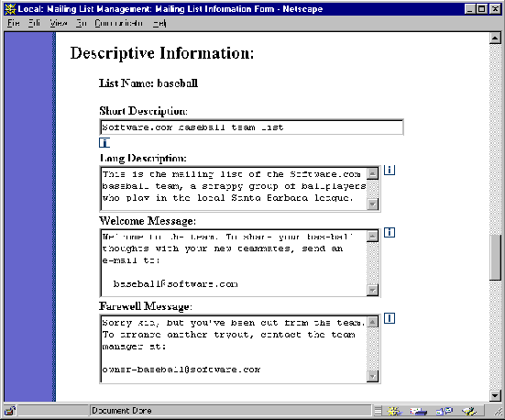Open the View menu
This screenshot has width=505, height=420.
tap(59, 23)
